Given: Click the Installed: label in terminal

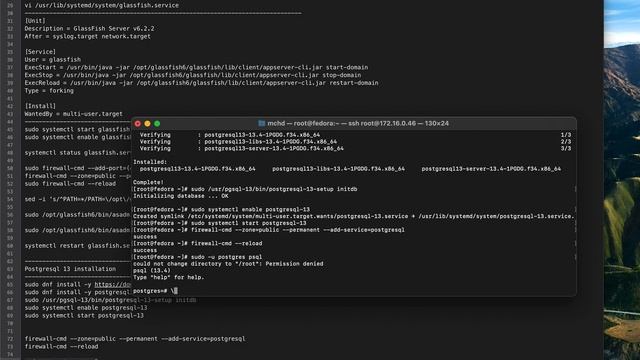Looking at the screenshot, I should 150,162.
